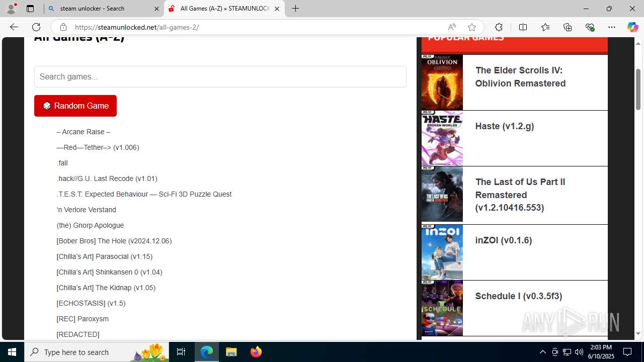Open [Chilla's Art] The Kidnap link
Image resolution: width=644 pixels, height=362 pixels.
click(x=106, y=288)
